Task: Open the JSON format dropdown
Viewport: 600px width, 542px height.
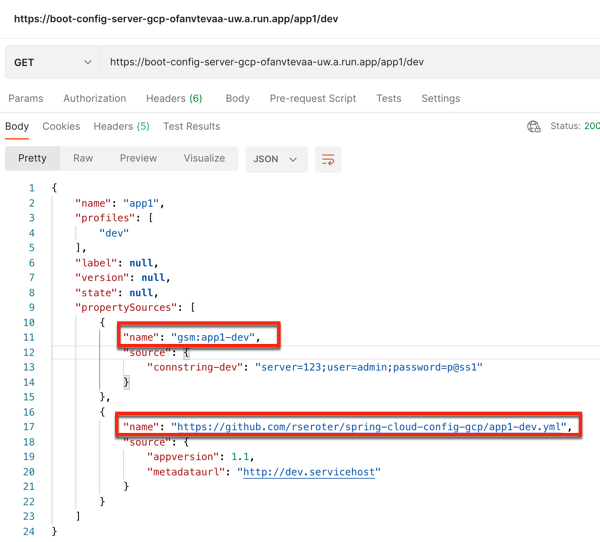Action: (276, 159)
